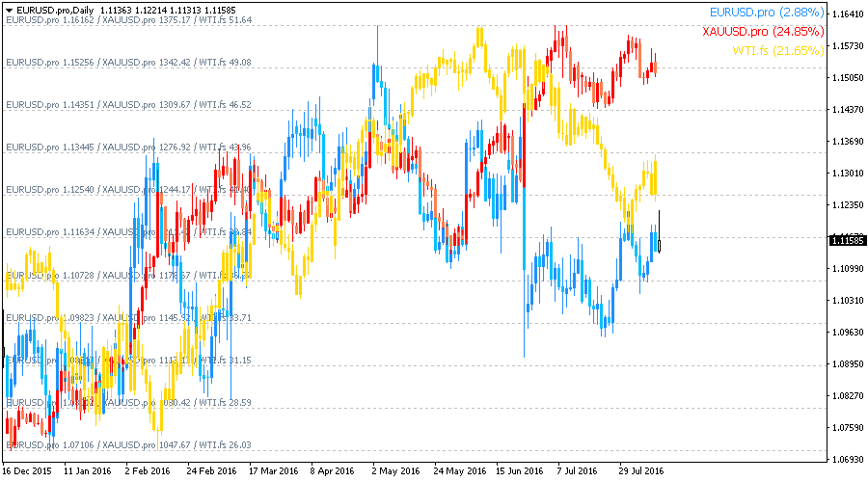The height and width of the screenshot is (482, 868).
Task: Click the 2 May 2016 date label
Action: [x=395, y=471]
